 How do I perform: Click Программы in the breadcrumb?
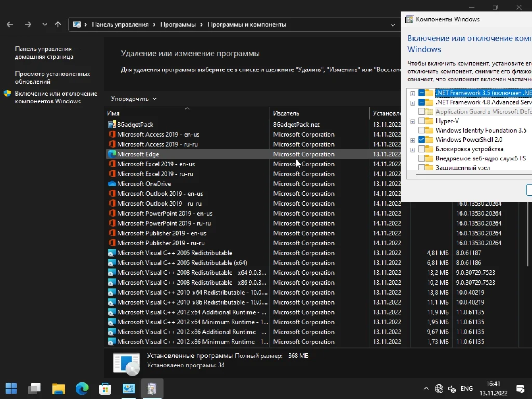pyautogui.click(x=178, y=25)
